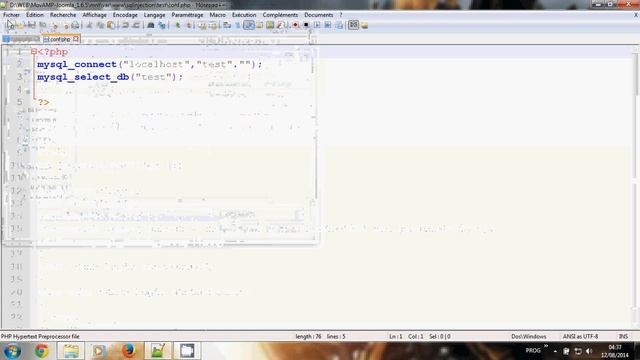Toggle the INS insert mode indicator
Image resolution: width=640 pixels, height=360 pixels.
623,336
